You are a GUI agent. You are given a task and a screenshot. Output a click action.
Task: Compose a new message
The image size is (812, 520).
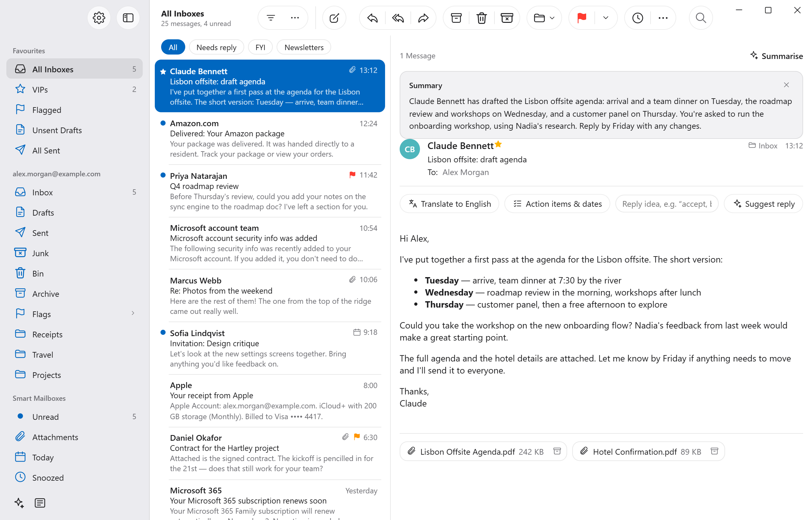click(x=334, y=18)
